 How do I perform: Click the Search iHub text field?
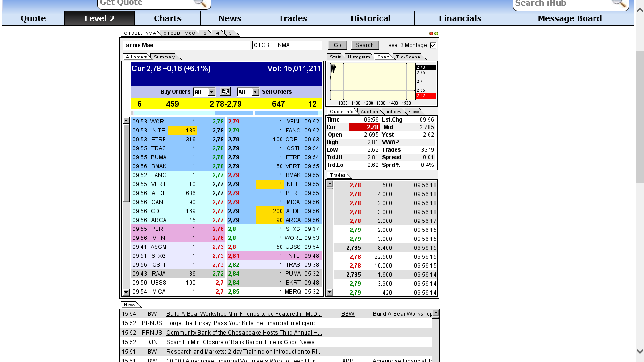[x=562, y=3]
